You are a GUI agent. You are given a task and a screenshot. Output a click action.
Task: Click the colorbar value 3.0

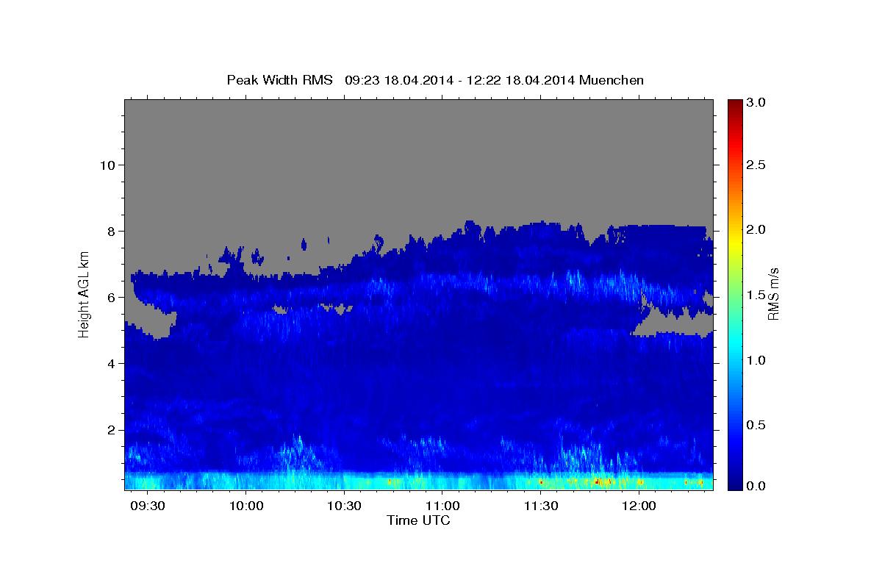point(757,103)
